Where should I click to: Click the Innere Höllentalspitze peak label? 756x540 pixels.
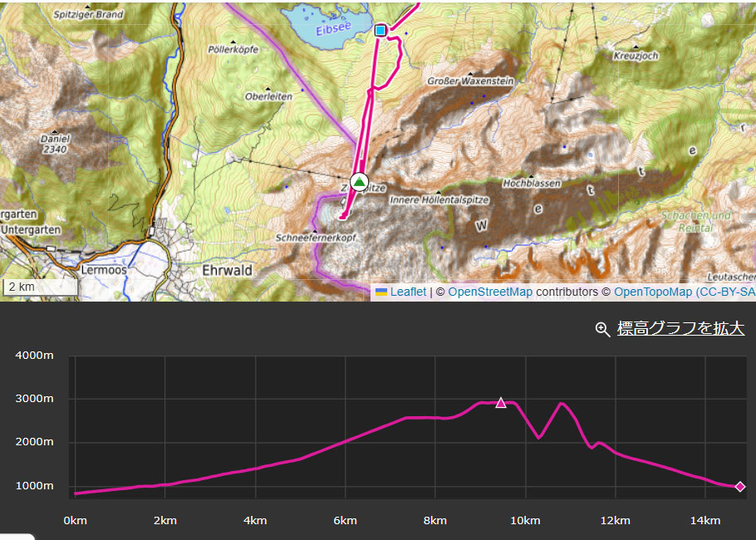tap(439, 200)
